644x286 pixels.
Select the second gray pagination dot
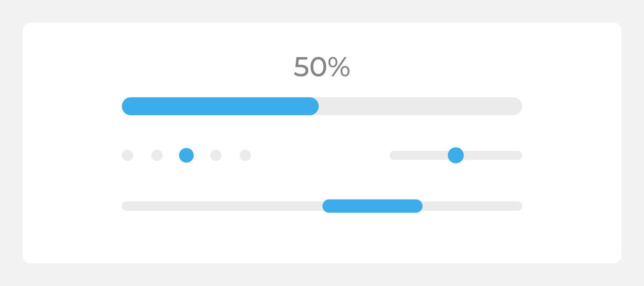(x=157, y=155)
